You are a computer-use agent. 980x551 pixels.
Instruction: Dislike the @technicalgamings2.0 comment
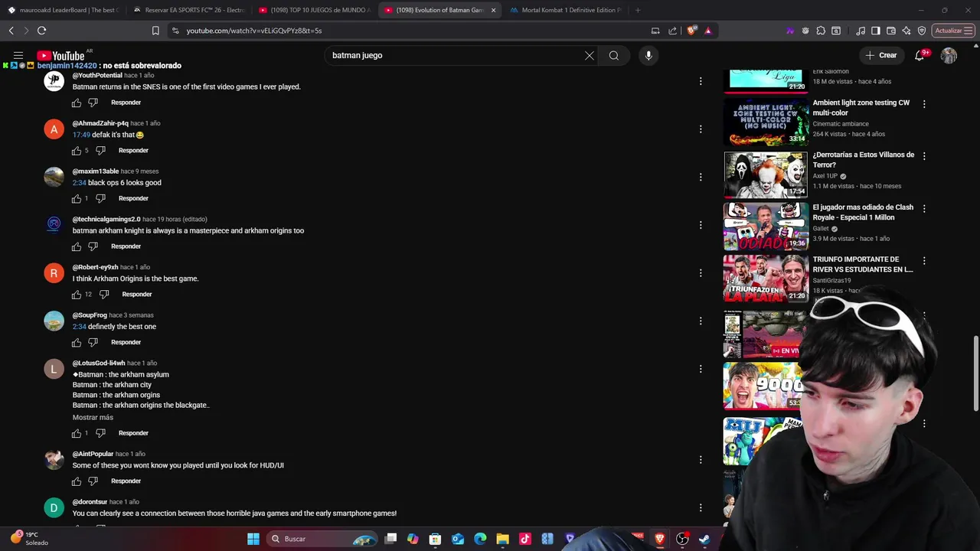[93, 246]
